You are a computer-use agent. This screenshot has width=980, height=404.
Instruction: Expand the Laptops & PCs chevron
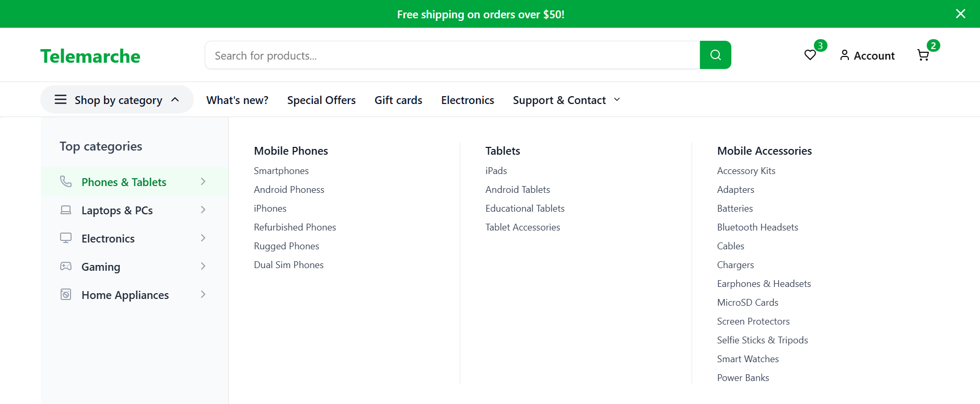203,210
